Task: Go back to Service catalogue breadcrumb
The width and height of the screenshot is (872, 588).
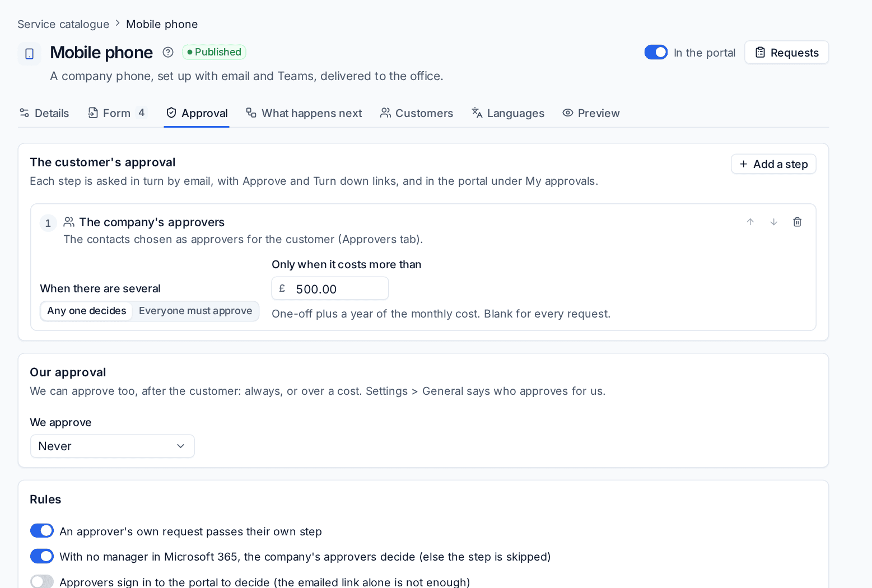Action: pyautogui.click(x=63, y=24)
